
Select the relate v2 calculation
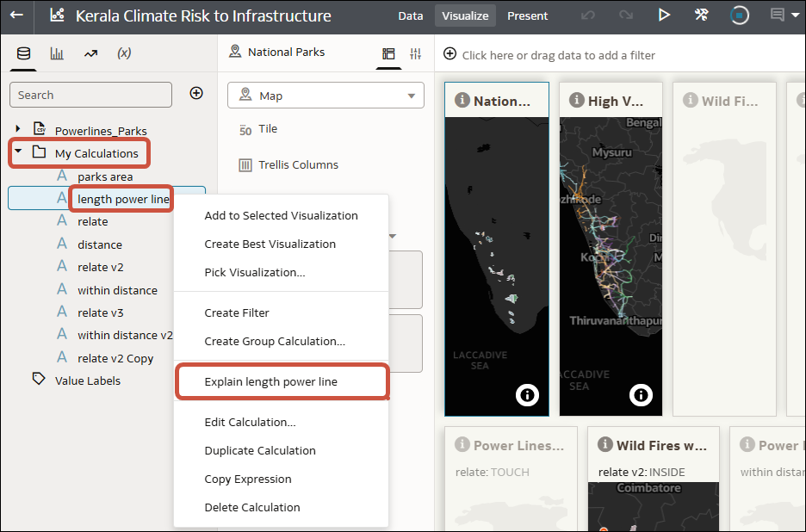pos(100,267)
